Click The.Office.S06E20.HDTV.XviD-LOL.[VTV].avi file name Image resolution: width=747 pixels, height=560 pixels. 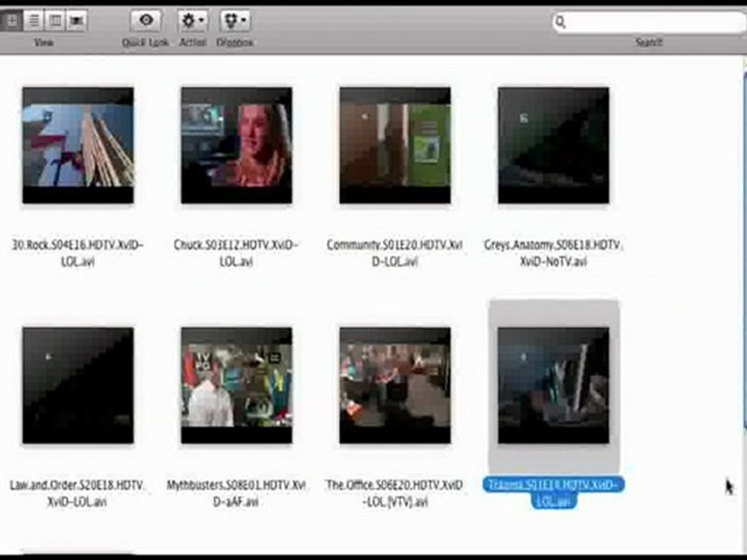tap(395, 493)
